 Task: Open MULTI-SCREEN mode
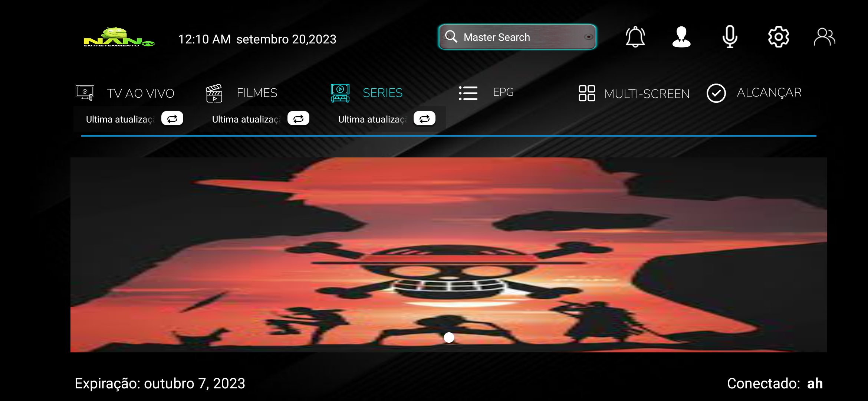point(647,94)
